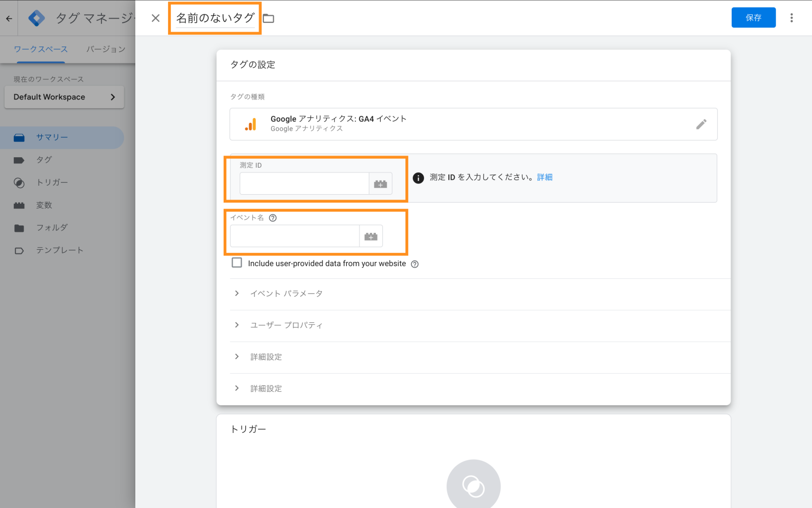Save the tag with the 保存 button
This screenshot has width=812, height=508.
pos(753,17)
